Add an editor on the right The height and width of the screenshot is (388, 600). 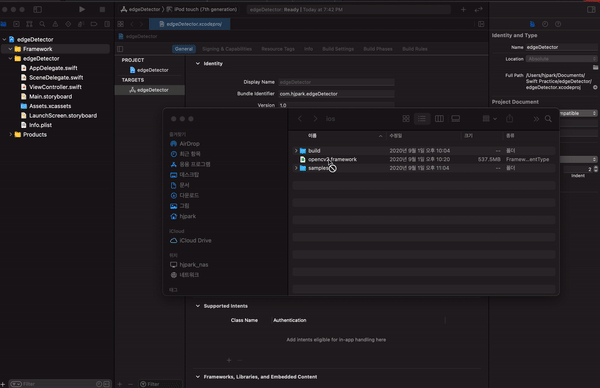point(481,24)
